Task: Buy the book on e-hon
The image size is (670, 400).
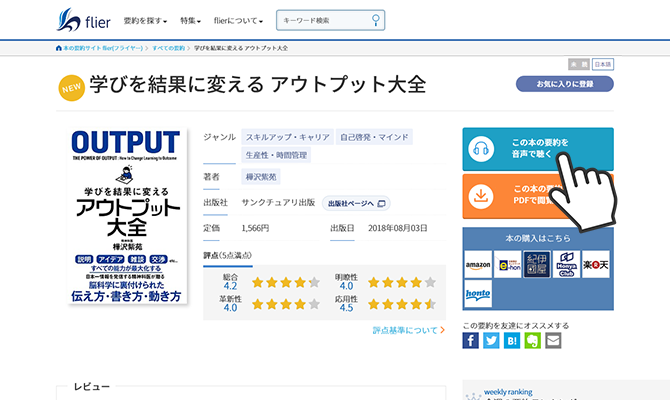Action: 508,265
